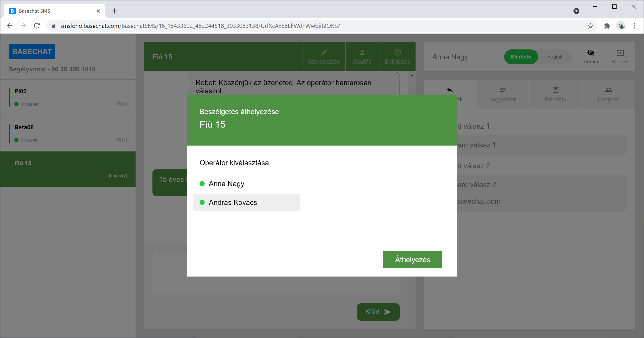Screen dimensions: 644x338
Task: Open the Csoport group tab
Action: click(x=609, y=95)
